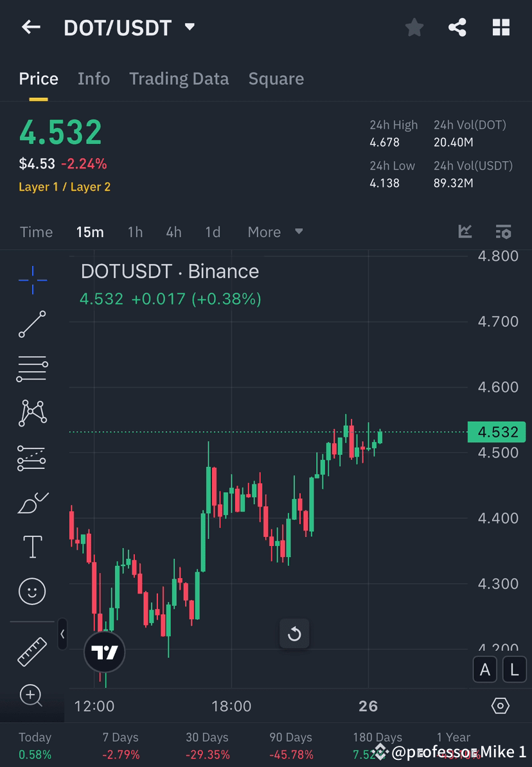Viewport: 532px width, 767px height.
Task: Select the trend line drawing tool
Action: [x=32, y=324]
